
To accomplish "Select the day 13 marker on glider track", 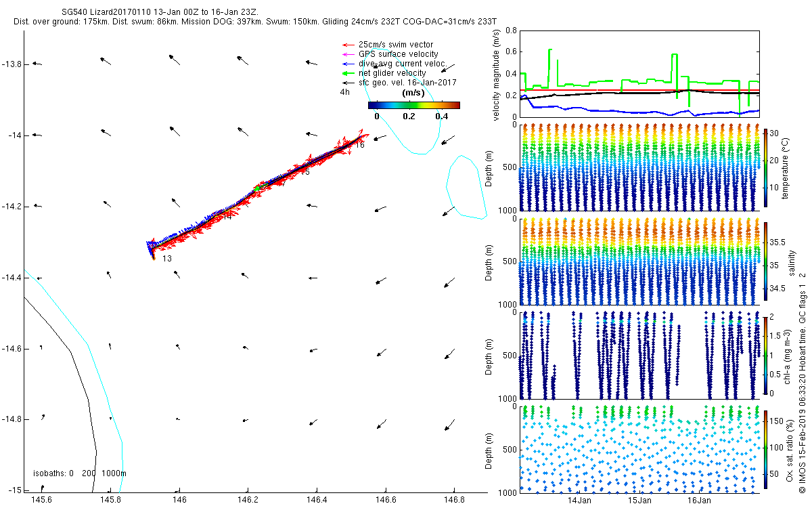I will coord(166,259).
